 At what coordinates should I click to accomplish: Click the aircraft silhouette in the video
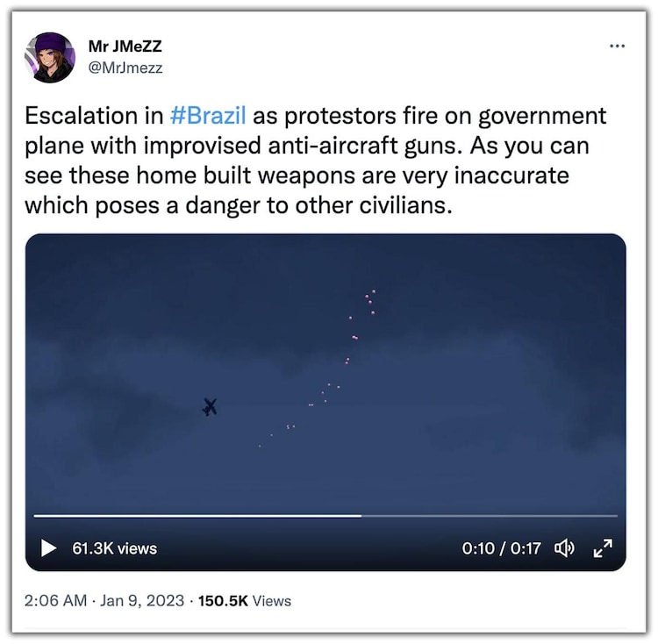(209, 406)
